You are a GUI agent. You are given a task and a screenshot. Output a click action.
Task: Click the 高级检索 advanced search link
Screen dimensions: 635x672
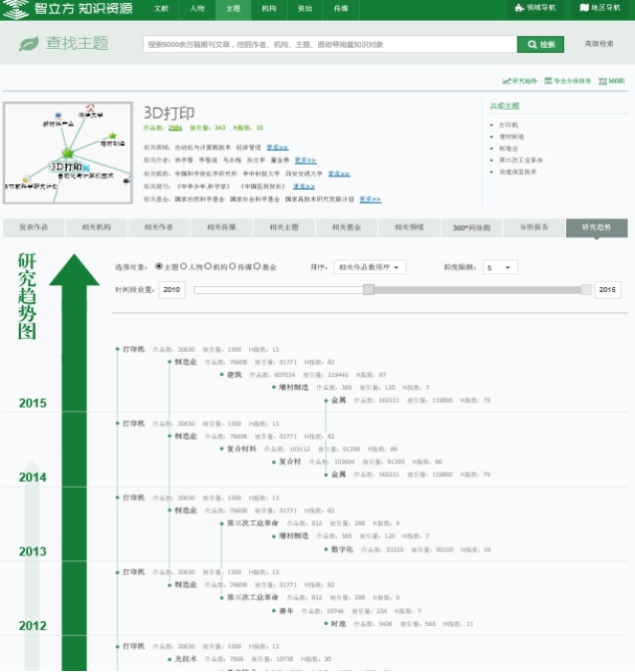point(599,44)
